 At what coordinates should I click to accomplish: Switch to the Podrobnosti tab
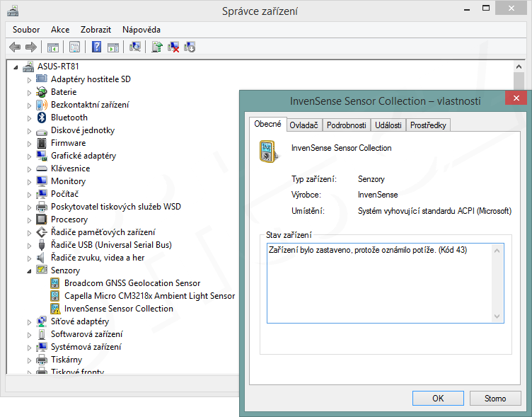point(347,125)
